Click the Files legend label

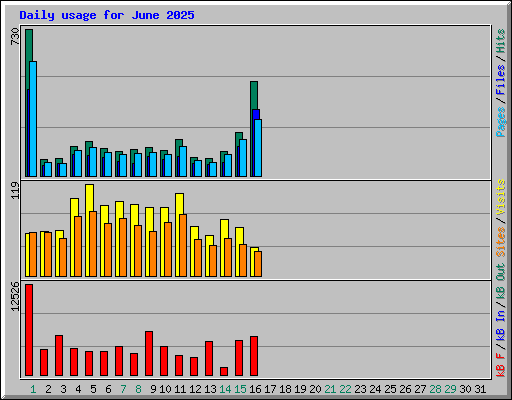(501, 80)
